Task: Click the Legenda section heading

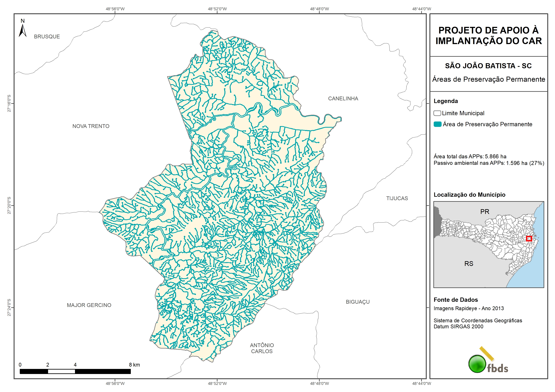Action: [446, 101]
